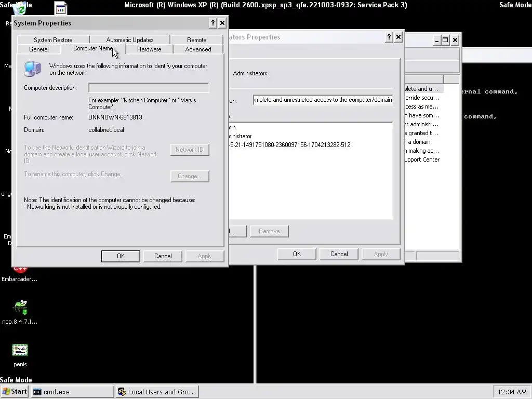Open the Hardware tab

point(149,49)
